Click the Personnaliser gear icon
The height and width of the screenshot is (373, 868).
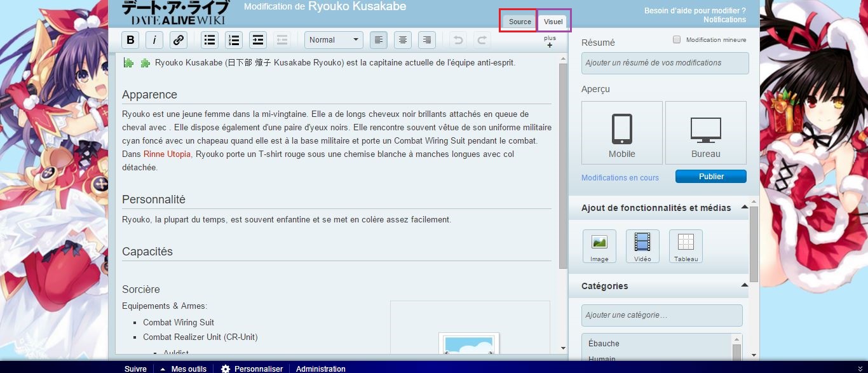pos(226,369)
